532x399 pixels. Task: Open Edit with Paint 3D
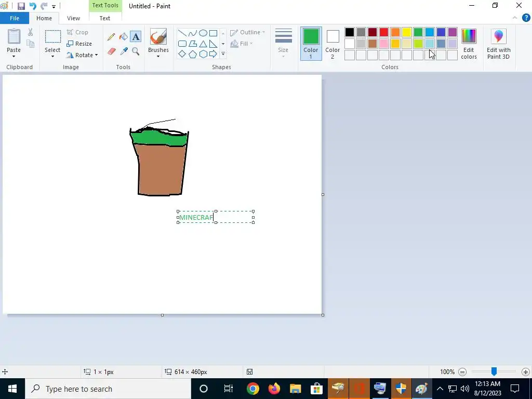point(498,44)
